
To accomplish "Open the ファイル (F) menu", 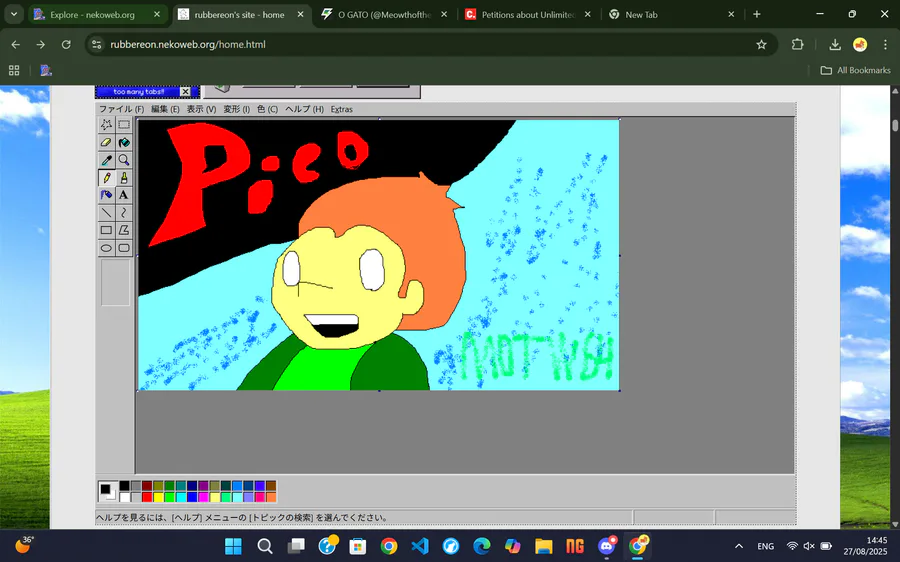I will click(121, 109).
